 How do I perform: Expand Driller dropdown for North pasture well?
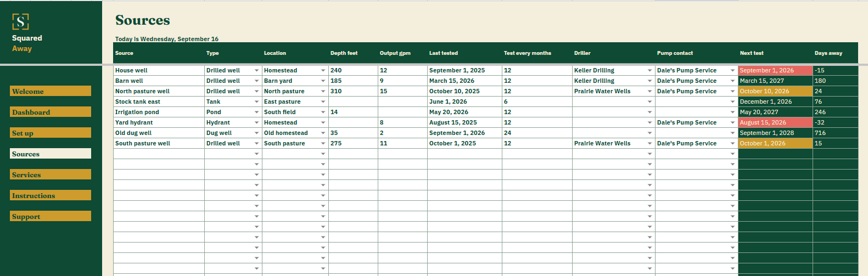pos(649,92)
